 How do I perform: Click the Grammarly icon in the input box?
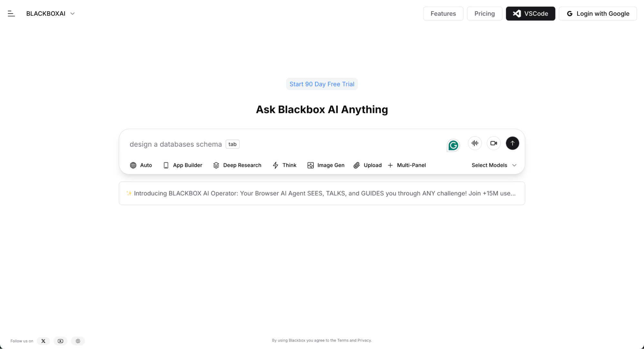tap(453, 145)
